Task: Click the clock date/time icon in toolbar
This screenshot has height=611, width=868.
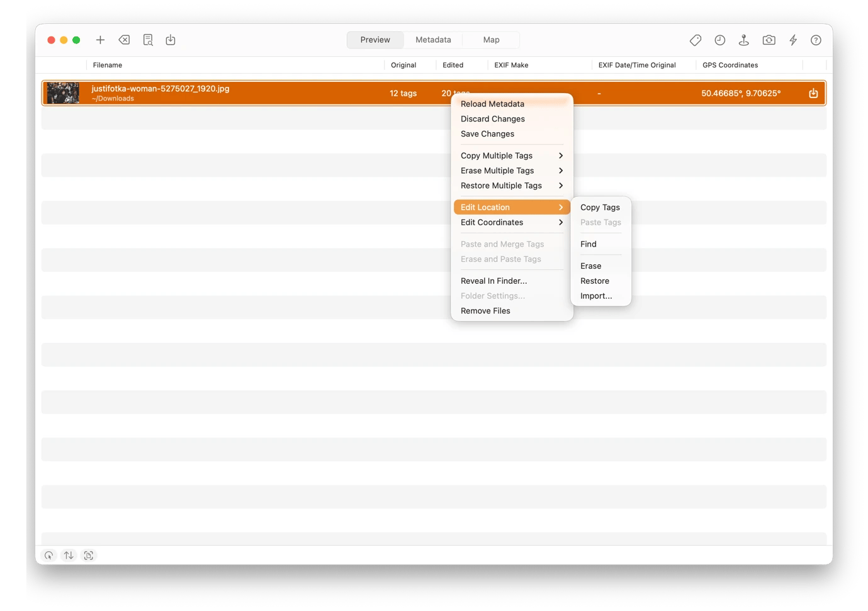Action: pyautogui.click(x=719, y=40)
